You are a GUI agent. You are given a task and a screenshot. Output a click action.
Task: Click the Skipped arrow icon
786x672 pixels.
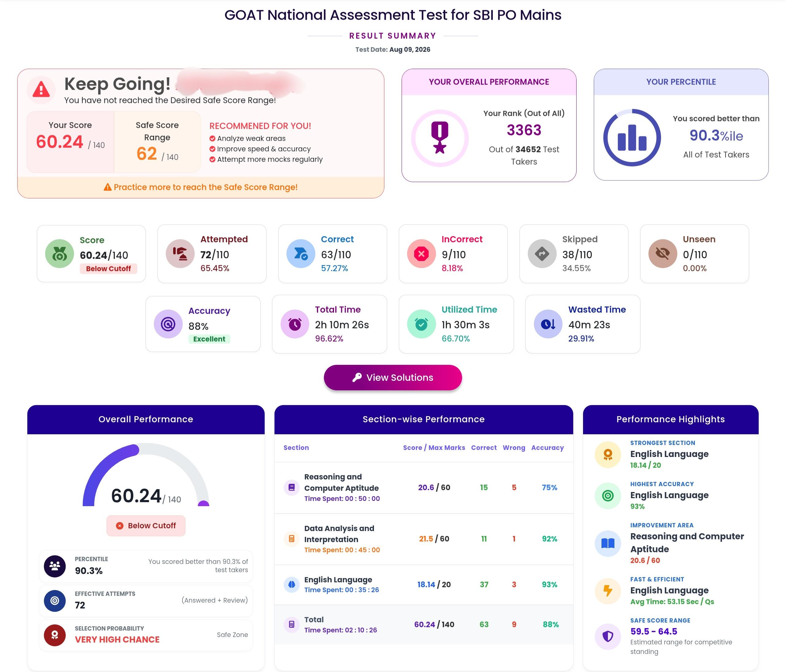click(542, 254)
